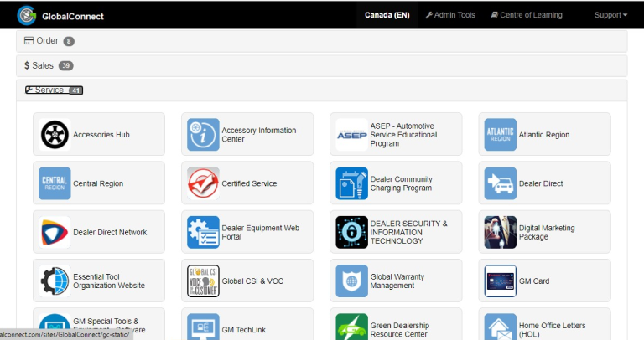
Task: Open the Home Office Letters envelope icon
Action: [501, 327]
